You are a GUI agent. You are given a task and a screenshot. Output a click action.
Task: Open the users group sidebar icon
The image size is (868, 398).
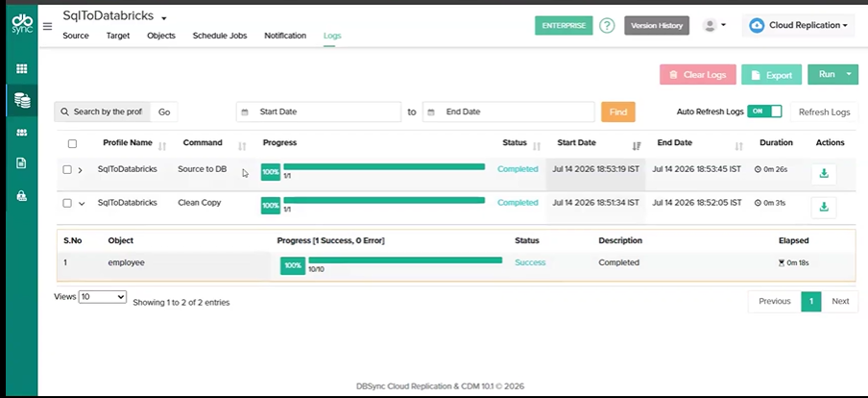pos(21,133)
